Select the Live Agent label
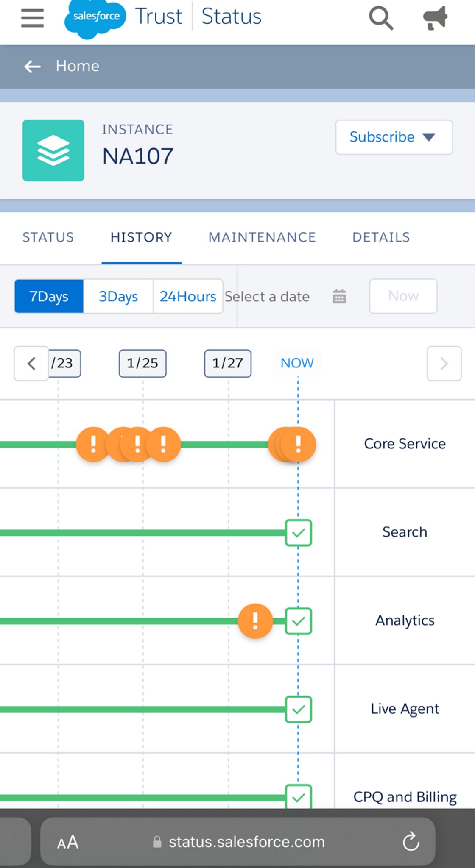This screenshot has width=475, height=868. tap(405, 709)
